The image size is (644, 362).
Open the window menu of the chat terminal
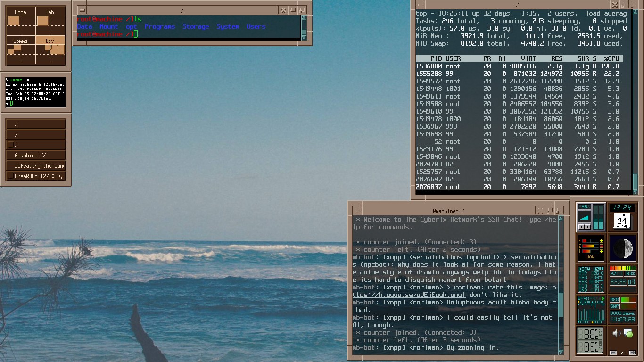[357, 211]
